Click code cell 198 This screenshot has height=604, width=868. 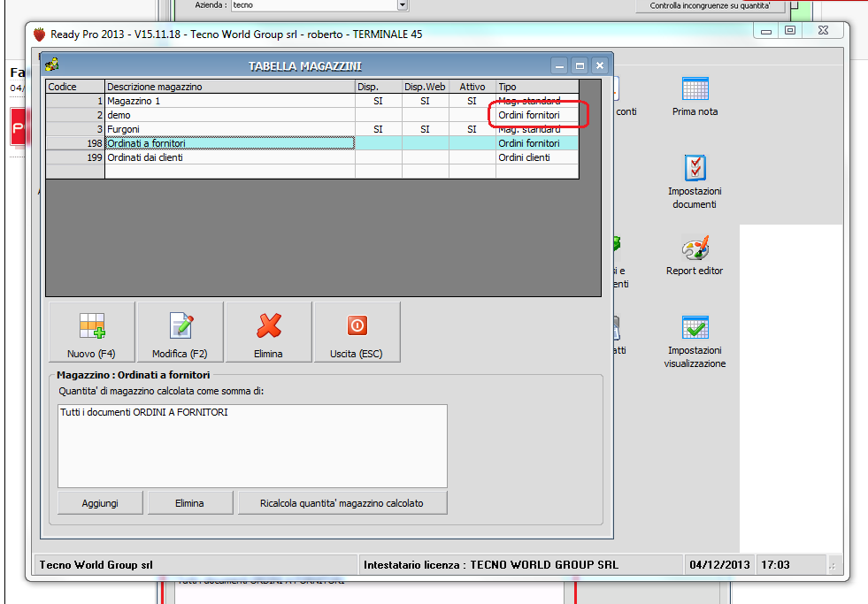pyautogui.click(x=75, y=143)
